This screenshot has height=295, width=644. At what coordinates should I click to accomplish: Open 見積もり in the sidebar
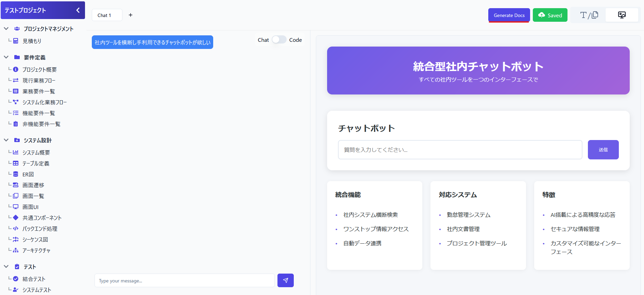(x=32, y=41)
